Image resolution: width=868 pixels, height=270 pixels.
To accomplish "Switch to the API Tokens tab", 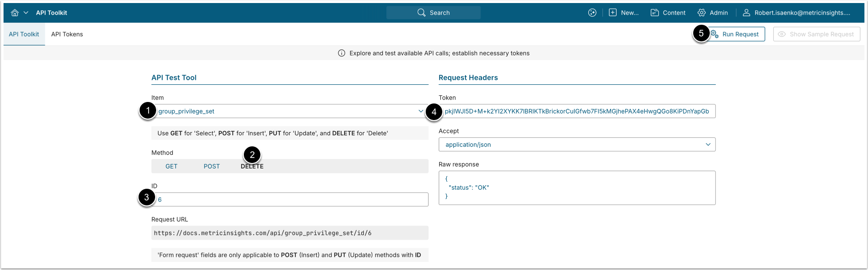I will (x=67, y=34).
